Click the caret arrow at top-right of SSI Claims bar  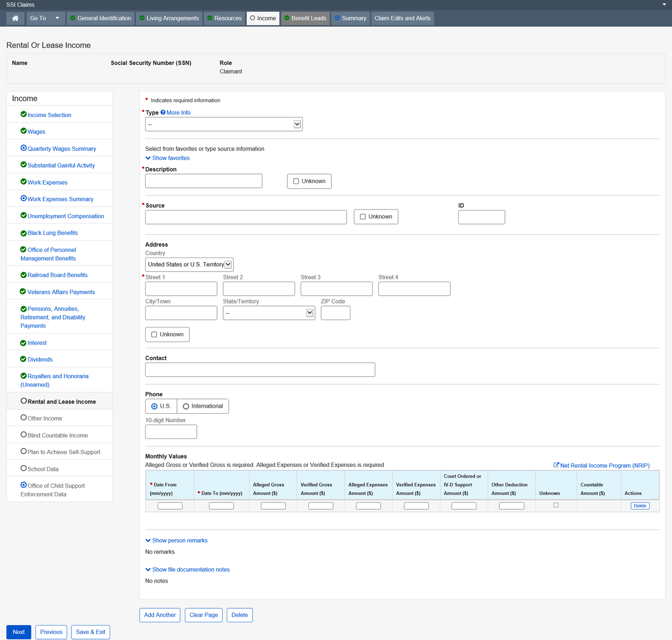(664, 5)
